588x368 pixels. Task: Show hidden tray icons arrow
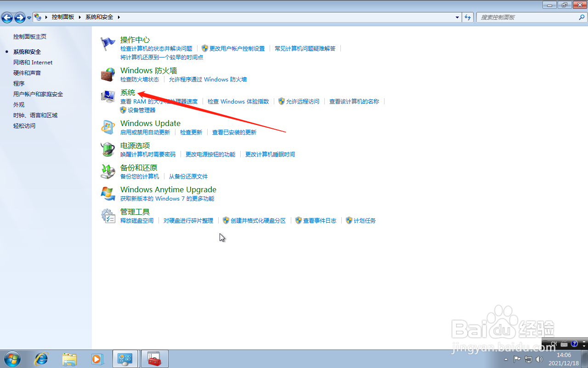[507, 359]
